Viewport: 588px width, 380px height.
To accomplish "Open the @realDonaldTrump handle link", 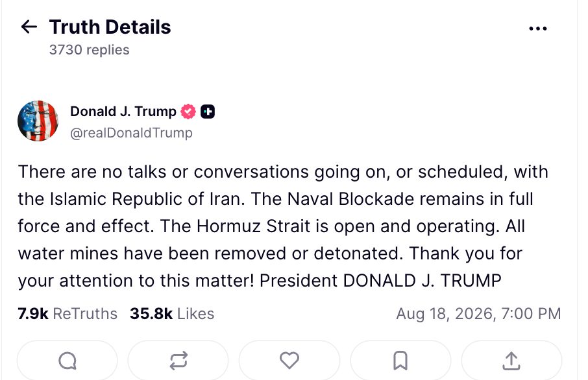I will (x=131, y=133).
